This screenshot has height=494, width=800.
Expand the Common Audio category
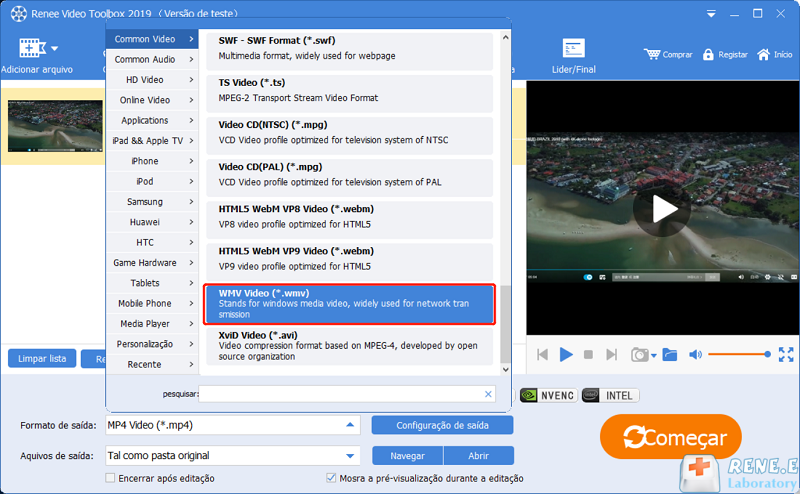152,59
